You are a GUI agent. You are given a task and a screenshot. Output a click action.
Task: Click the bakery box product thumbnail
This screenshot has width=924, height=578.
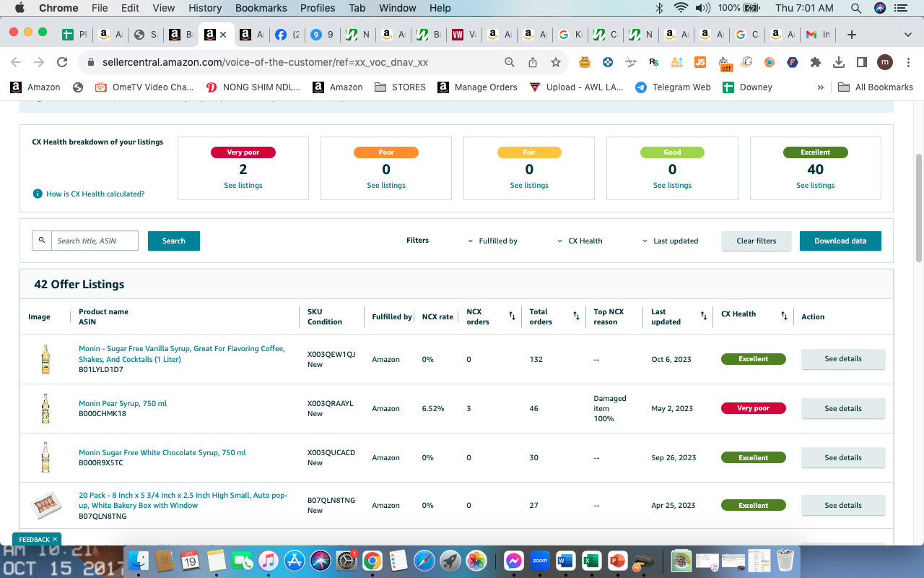[45, 505]
